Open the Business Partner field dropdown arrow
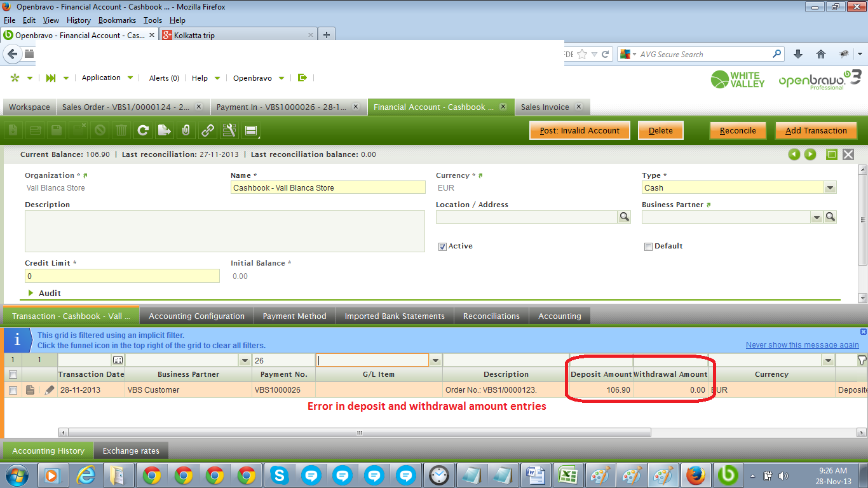 pyautogui.click(x=817, y=217)
